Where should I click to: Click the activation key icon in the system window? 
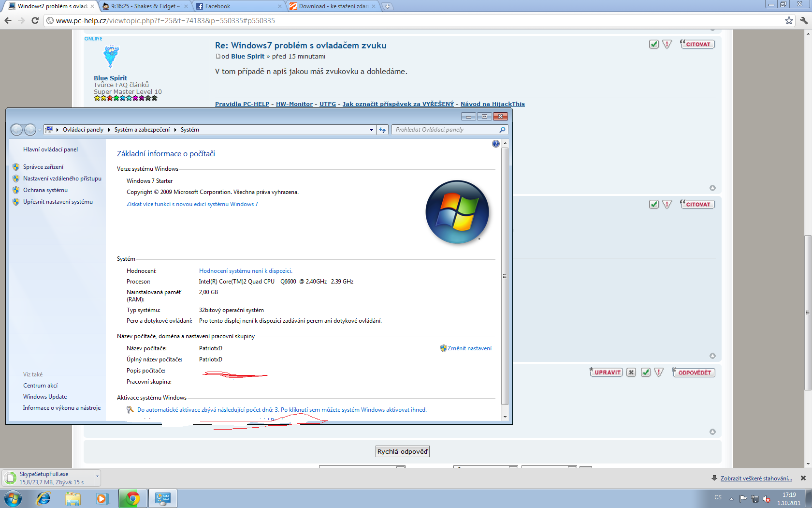tap(130, 410)
